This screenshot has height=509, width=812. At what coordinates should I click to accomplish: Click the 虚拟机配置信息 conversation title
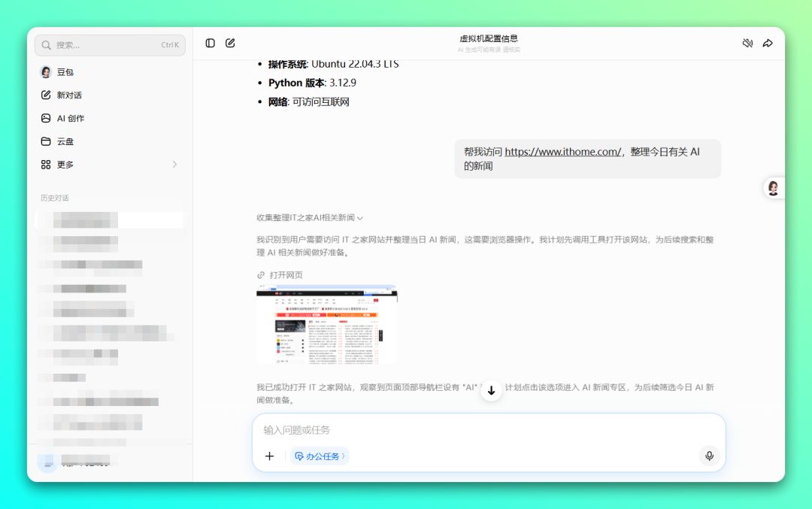coord(489,38)
